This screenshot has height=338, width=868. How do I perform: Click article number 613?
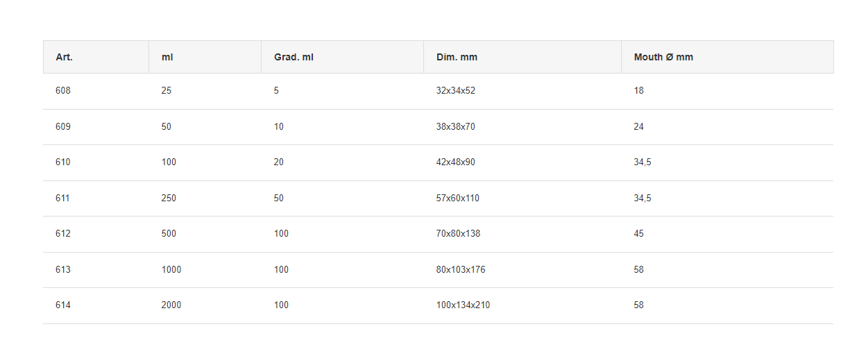63,270
